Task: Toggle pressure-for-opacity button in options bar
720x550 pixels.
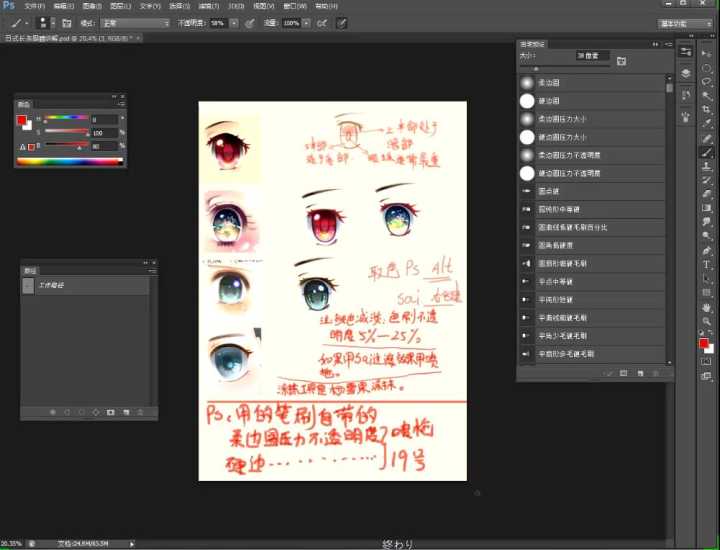Action: 249,22
